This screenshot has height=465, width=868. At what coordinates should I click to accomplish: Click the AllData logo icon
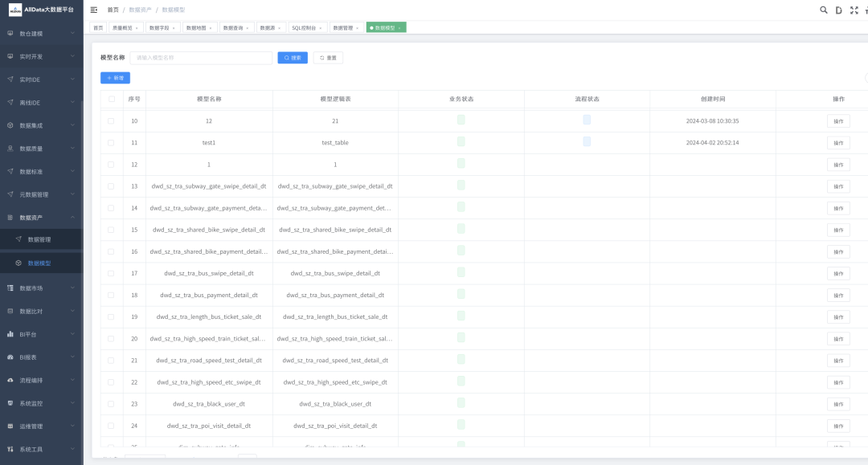pos(15,10)
